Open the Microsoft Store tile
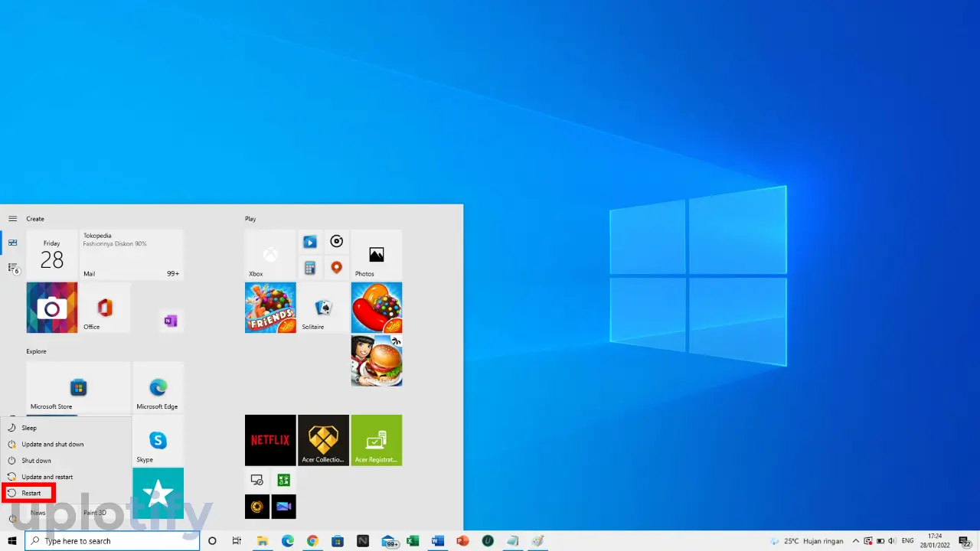980x551 pixels. tap(78, 387)
